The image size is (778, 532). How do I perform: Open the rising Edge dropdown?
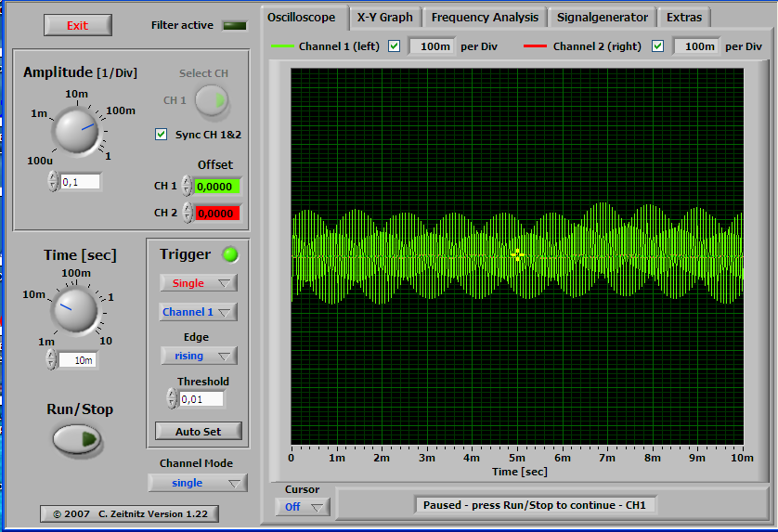(198, 356)
